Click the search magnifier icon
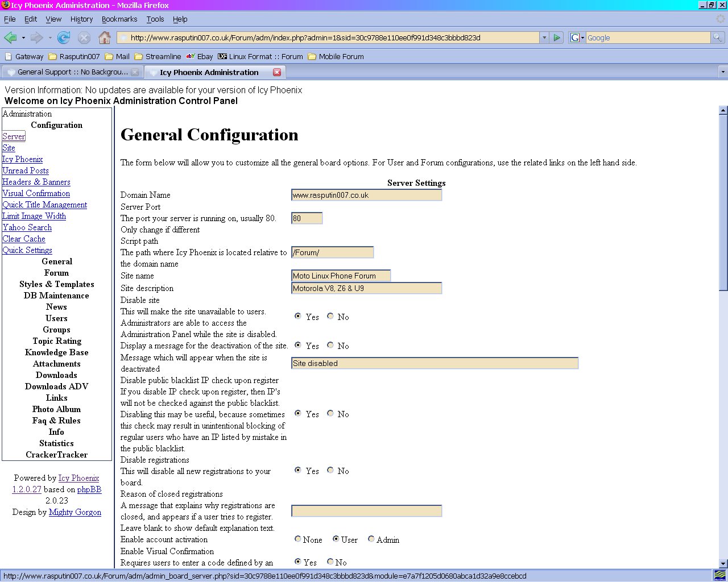The height and width of the screenshot is (582, 728). [x=718, y=38]
